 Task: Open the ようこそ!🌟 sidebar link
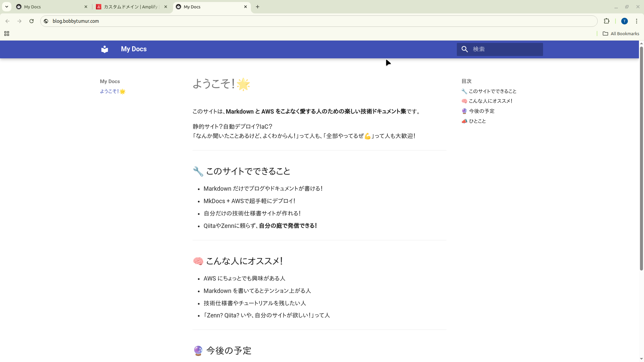pos(112,91)
